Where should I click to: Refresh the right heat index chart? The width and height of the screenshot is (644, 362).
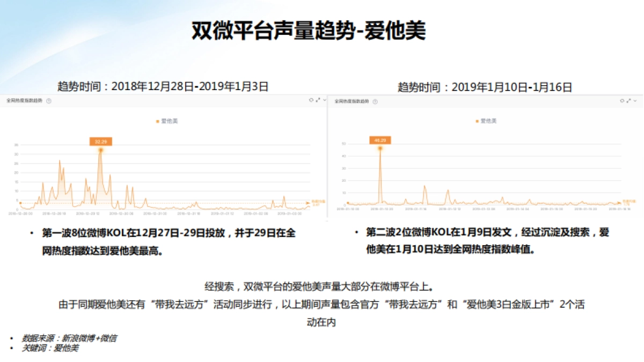(622, 100)
